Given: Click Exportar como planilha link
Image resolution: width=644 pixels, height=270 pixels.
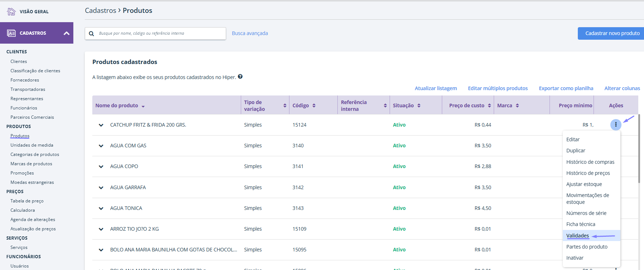Looking at the screenshot, I should [x=566, y=88].
